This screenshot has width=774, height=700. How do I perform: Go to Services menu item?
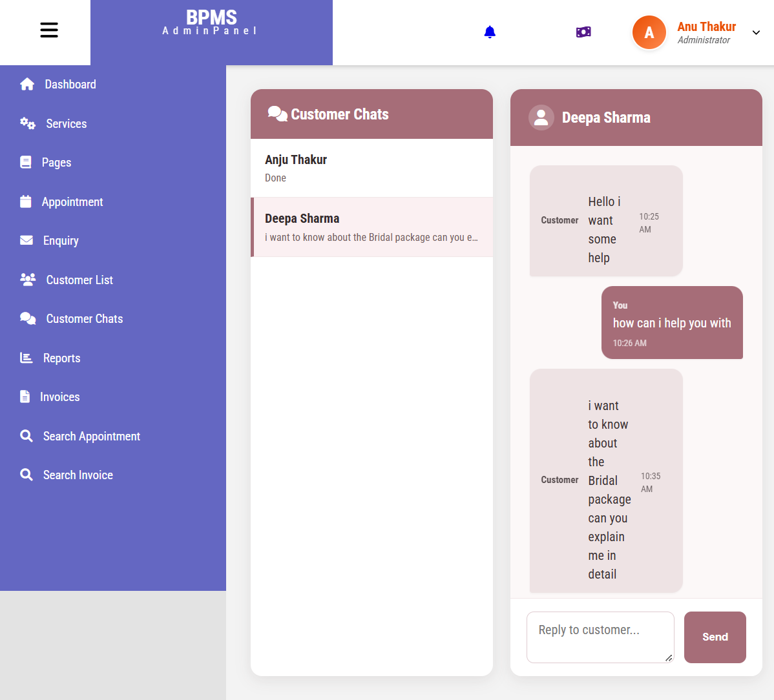[x=66, y=123]
